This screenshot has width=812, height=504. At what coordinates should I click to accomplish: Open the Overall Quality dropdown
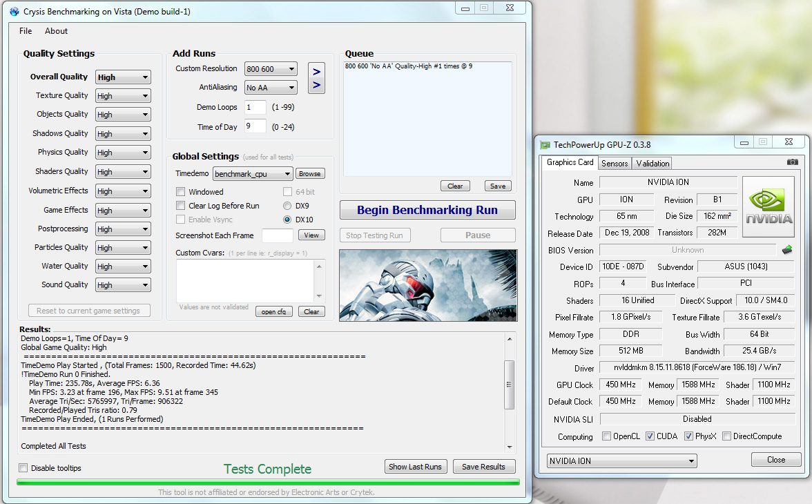[123, 77]
